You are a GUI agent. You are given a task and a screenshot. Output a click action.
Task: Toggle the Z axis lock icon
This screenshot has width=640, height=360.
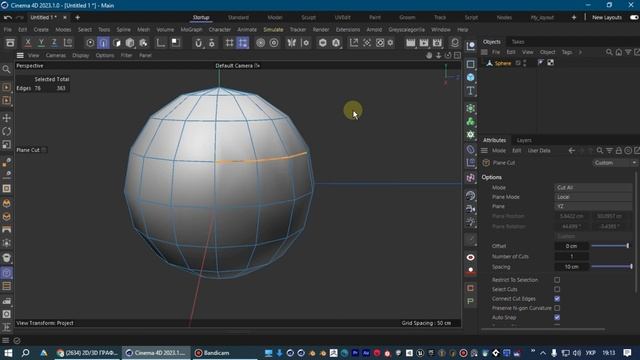click(54, 42)
